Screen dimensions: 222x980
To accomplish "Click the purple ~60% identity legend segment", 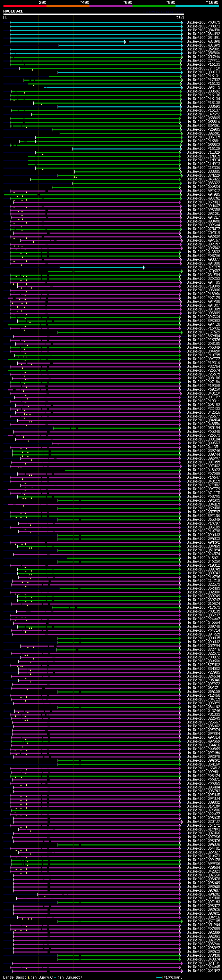I will [111, 6].
